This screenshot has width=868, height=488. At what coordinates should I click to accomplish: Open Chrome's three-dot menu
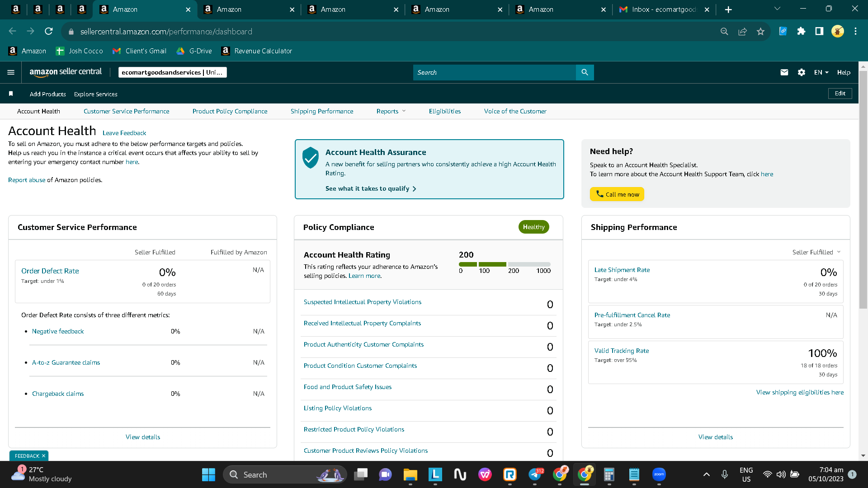tap(855, 31)
